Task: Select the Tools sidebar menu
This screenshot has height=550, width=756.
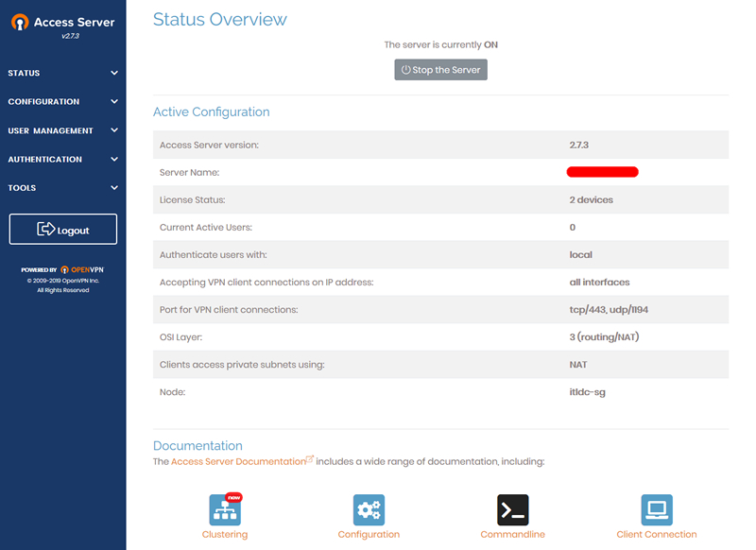Action: click(x=23, y=188)
